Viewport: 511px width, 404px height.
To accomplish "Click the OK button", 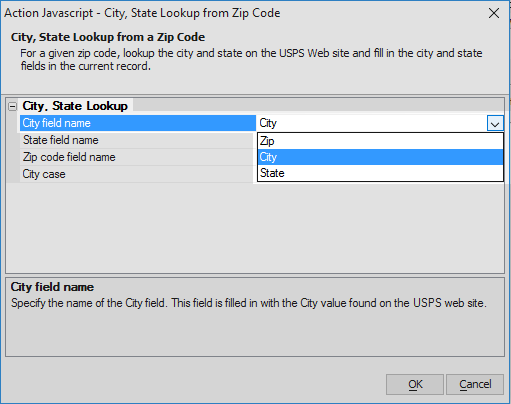I will tap(415, 384).
